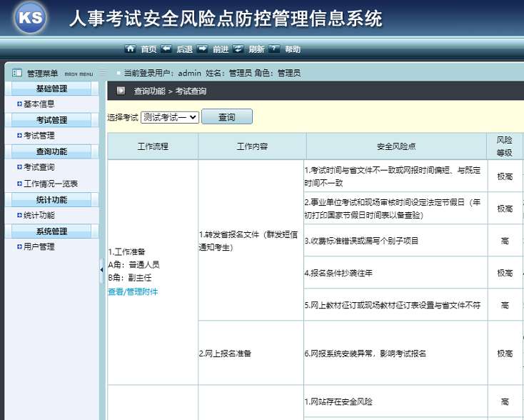Viewport: 524px width, 420px height.
Task: Click risk point 3.收费标准错误
Action: click(x=395, y=241)
